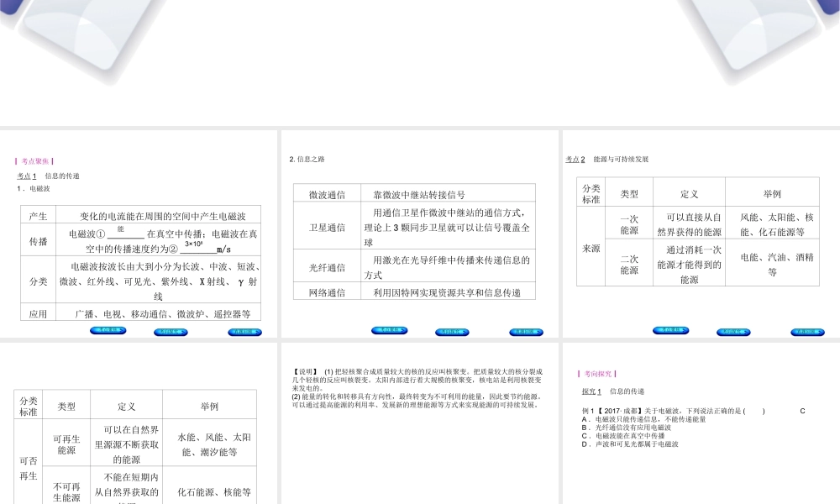Open the 考向探究 example slide thumbnail

coord(701,423)
